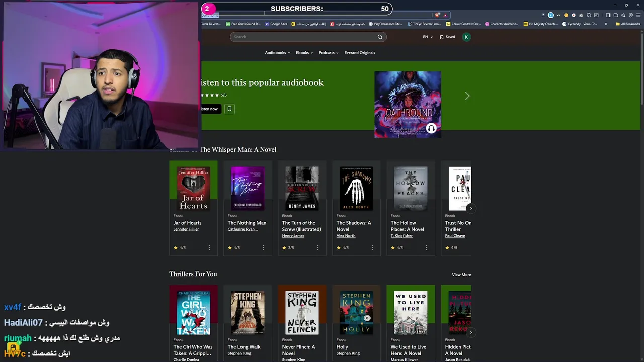Open Never Flinch book cover
This screenshot has height=362, width=644.
pos(302,313)
